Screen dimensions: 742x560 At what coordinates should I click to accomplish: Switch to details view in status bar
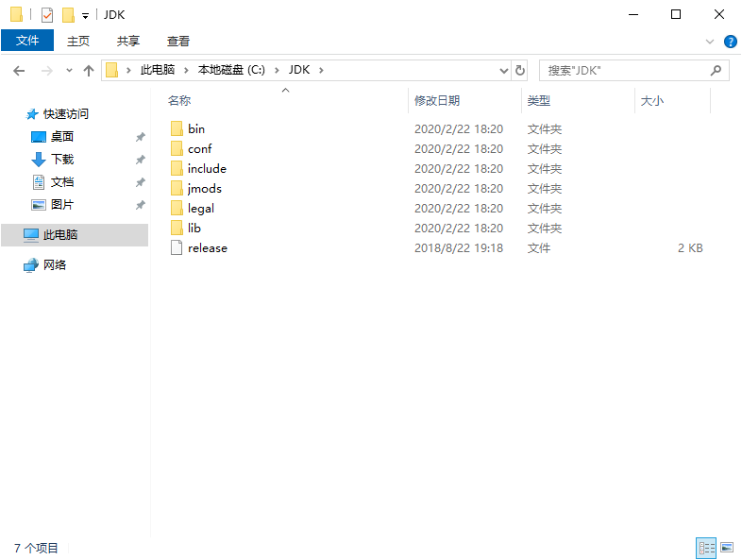pos(706,548)
